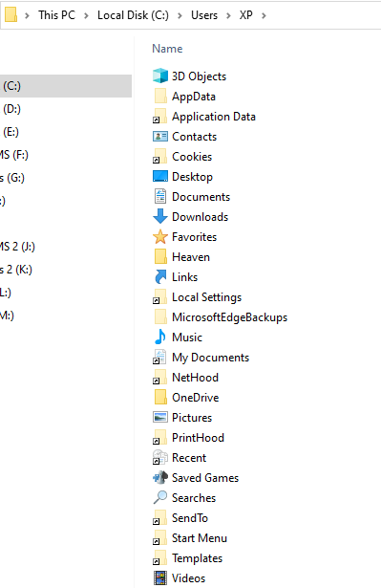Navigate to This PC breadcrumb

56,15
